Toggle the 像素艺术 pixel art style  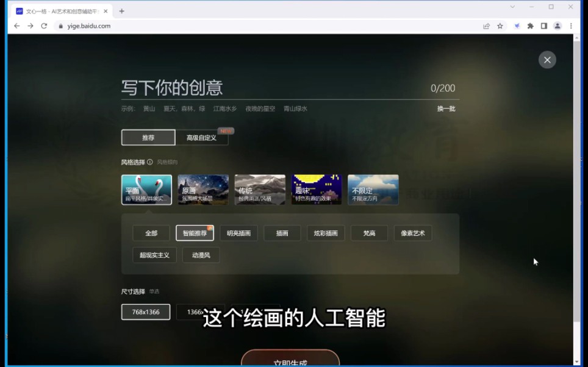(x=412, y=233)
